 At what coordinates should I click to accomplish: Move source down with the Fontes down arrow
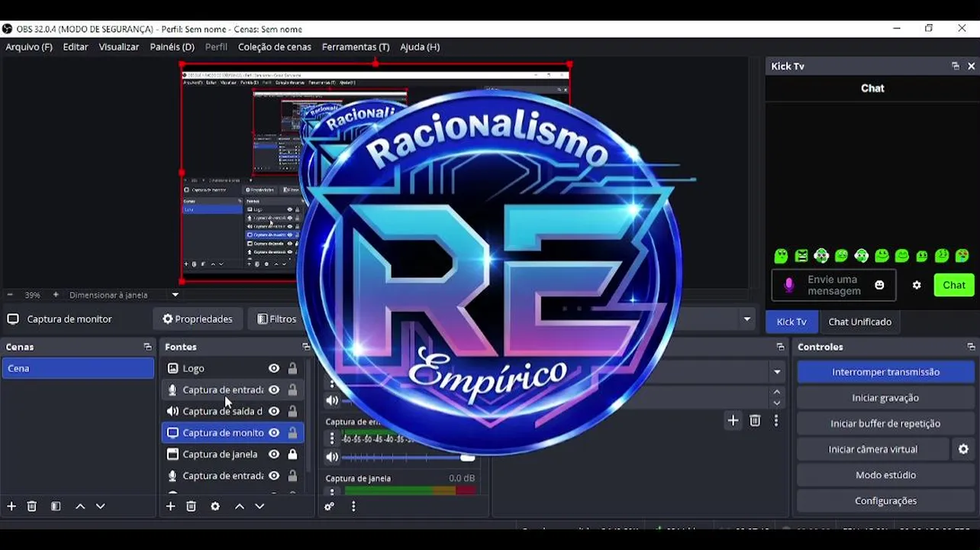point(260,506)
